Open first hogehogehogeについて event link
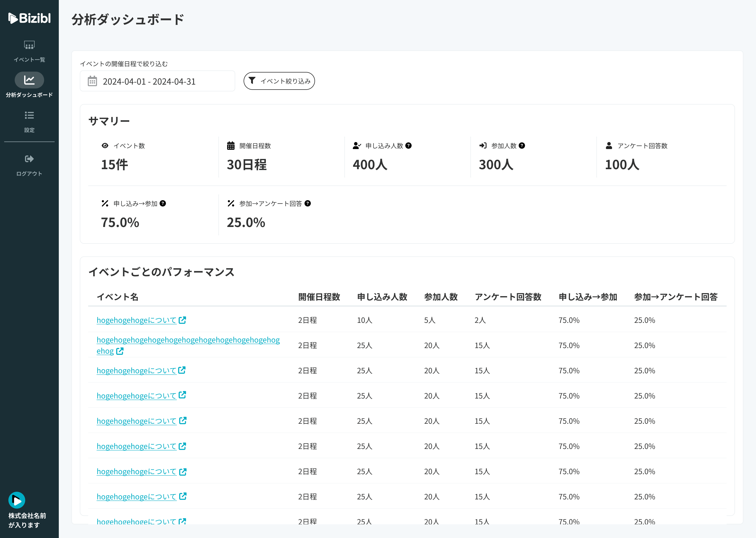 [x=136, y=320]
